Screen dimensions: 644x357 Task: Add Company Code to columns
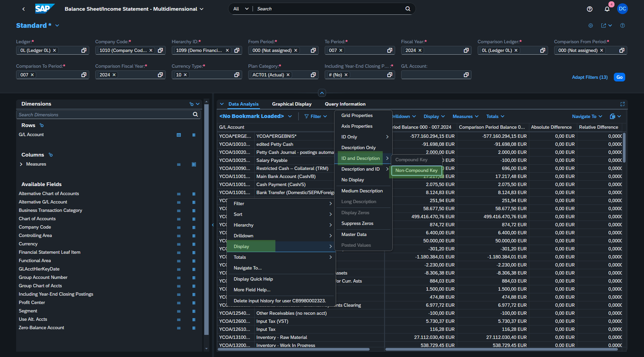[x=194, y=227]
